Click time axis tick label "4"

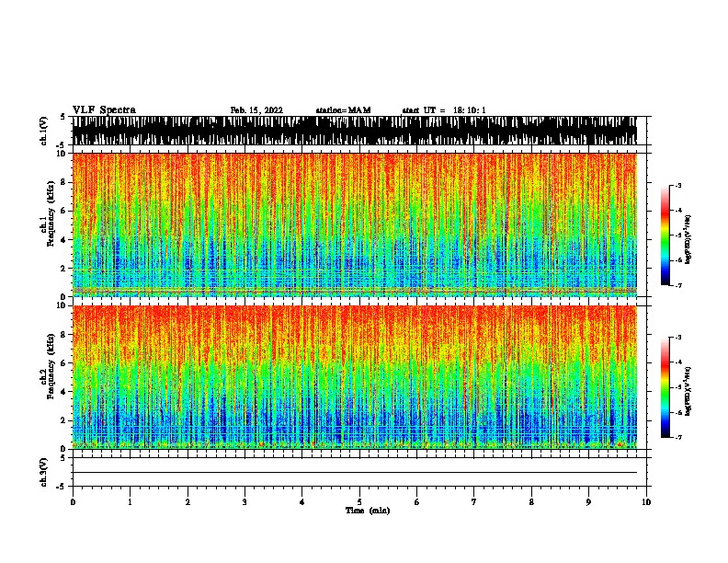tap(302, 502)
